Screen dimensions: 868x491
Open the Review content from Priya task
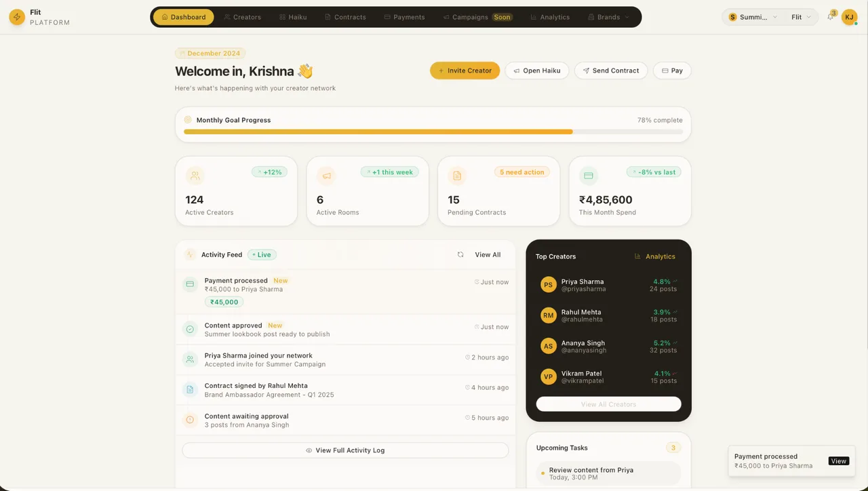click(x=608, y=473)
